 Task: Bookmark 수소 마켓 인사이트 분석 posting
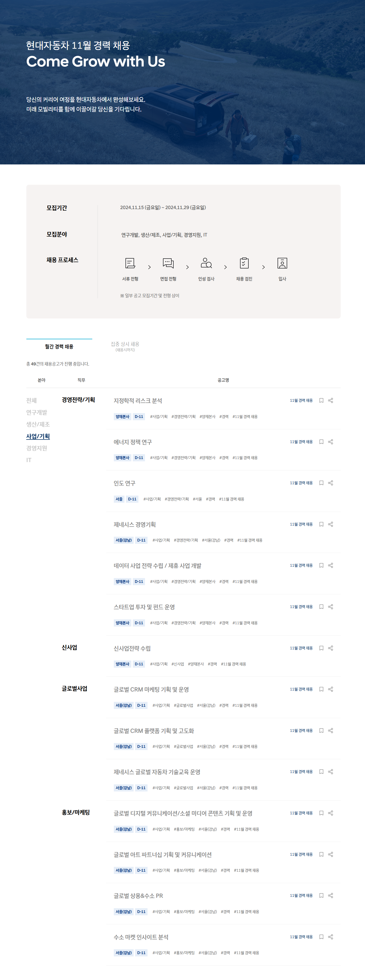point(321,937)
